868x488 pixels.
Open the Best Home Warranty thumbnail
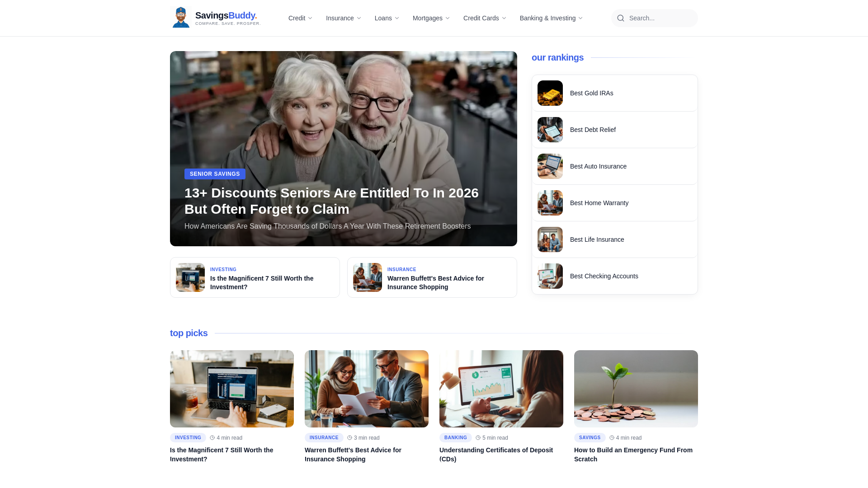550,203
